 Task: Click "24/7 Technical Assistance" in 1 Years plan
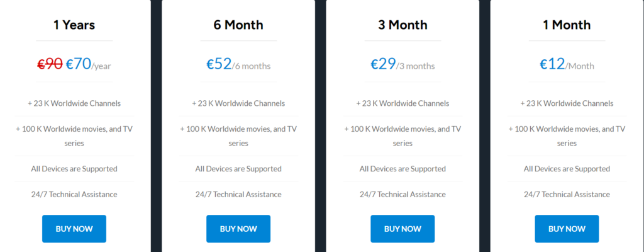pos(74,194)
